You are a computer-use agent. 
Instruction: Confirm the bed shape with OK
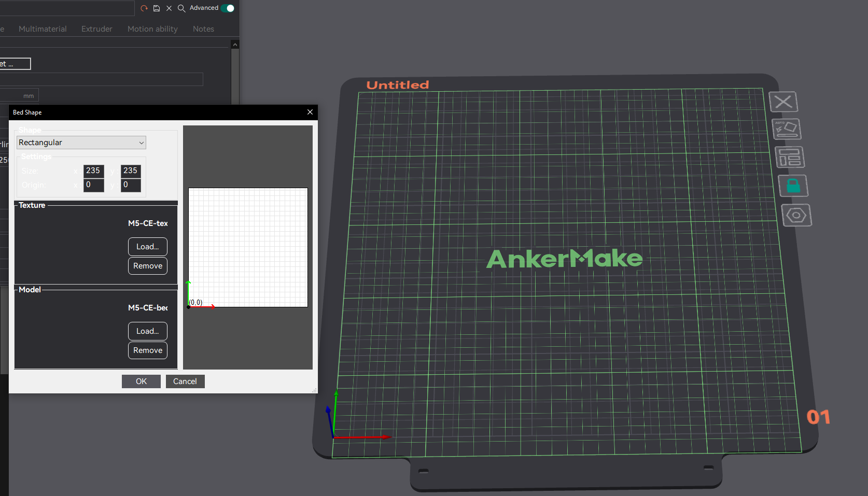[x=141, y=381]
